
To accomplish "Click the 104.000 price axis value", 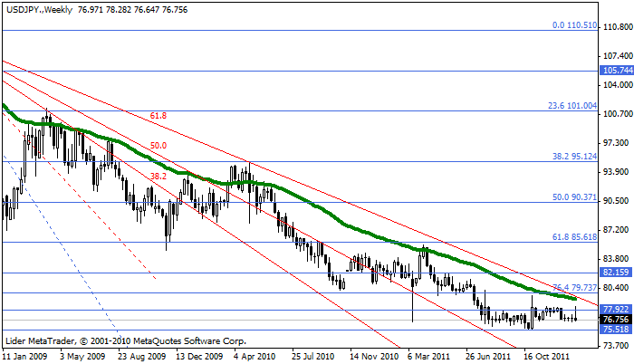I will (x=618, y=85).
